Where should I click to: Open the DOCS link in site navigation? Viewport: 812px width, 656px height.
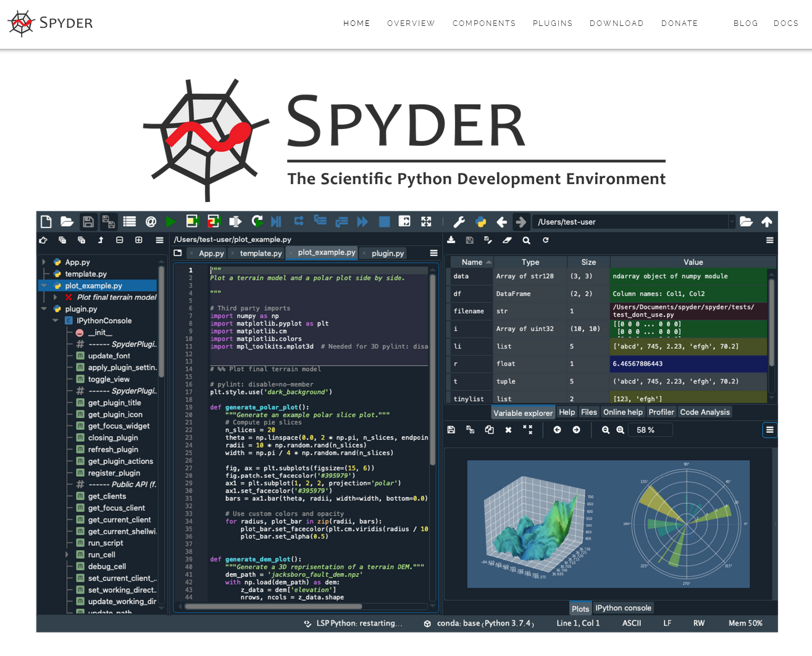point(785,23)
